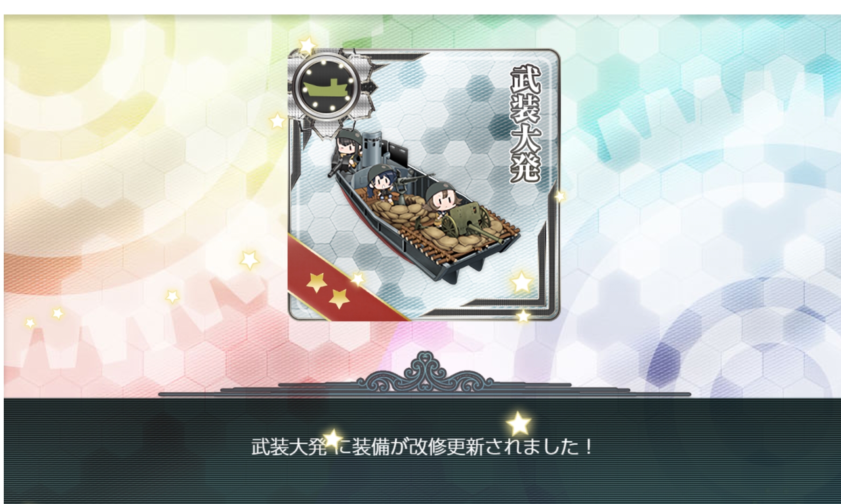Image resolution: width=841 pixels, height=504 pixels.
Task: Click the glowing star at card's lower right
Action: click(521, 282)
